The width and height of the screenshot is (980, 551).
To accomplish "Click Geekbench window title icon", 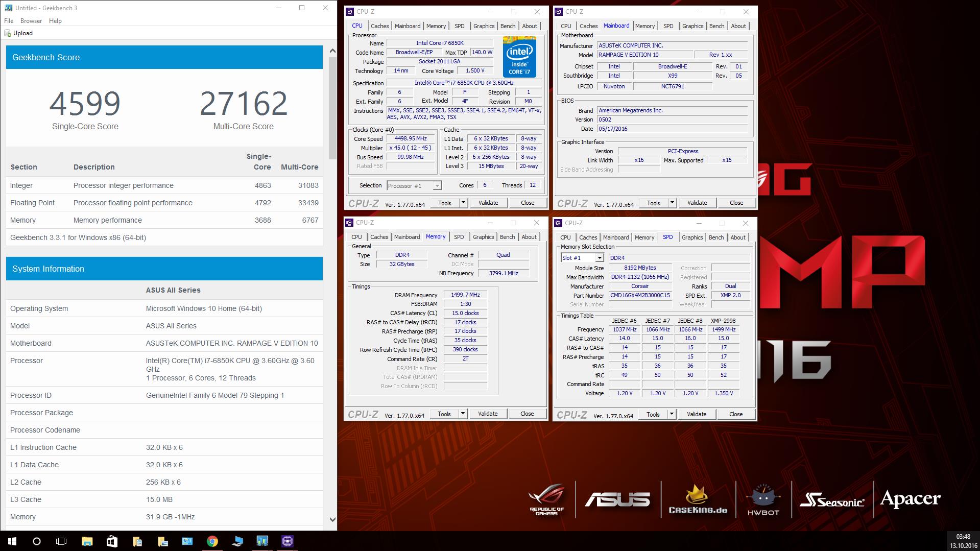I will coord(8,8).
